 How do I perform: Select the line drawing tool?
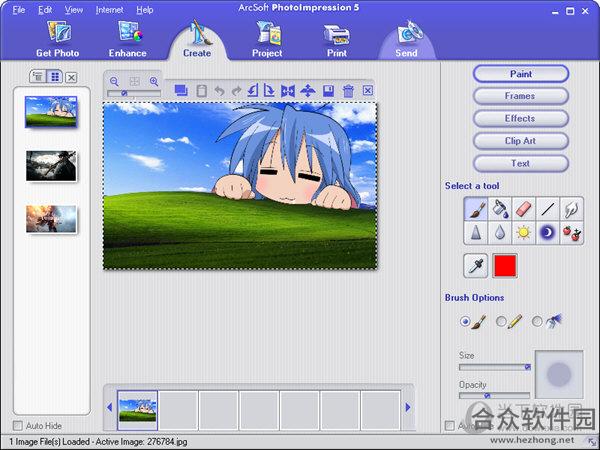click(x=548, y=209)
